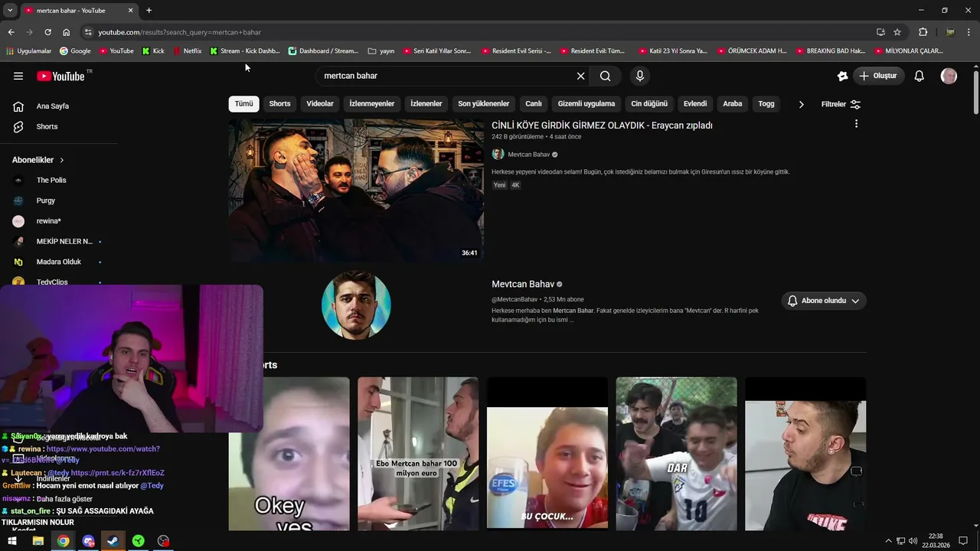Submit search with the magnifier button

click(605, 76)
